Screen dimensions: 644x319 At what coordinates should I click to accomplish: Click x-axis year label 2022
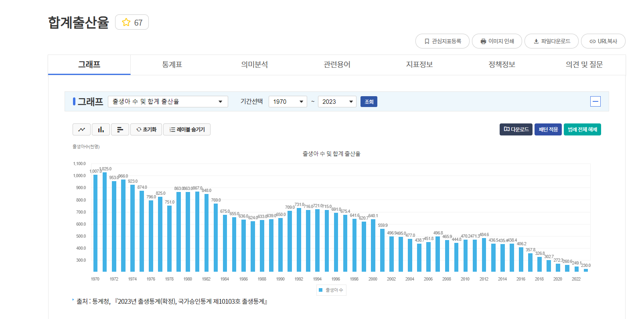coord(576,279)
